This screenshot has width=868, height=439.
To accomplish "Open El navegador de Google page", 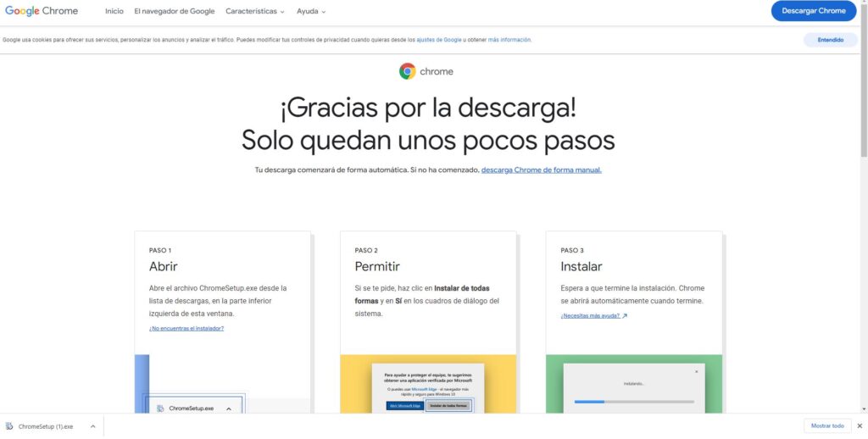I will coord(175,11).
